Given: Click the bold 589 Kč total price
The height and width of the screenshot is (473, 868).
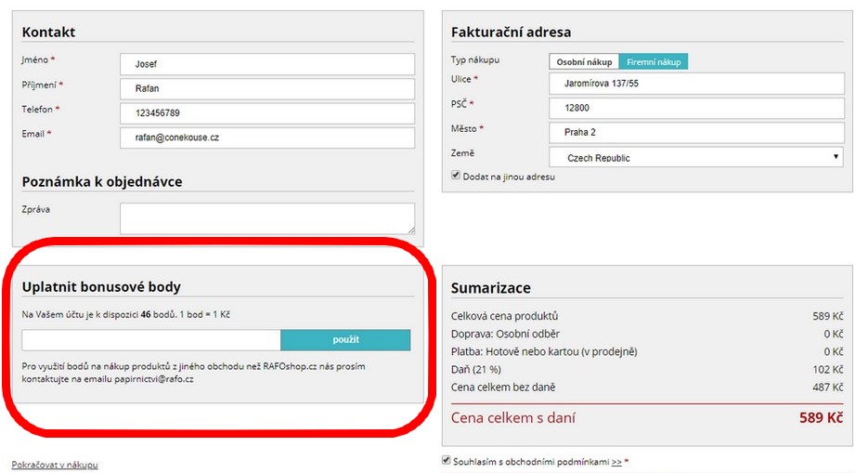Looking at the screenshot, I should [x=821, y=418].
